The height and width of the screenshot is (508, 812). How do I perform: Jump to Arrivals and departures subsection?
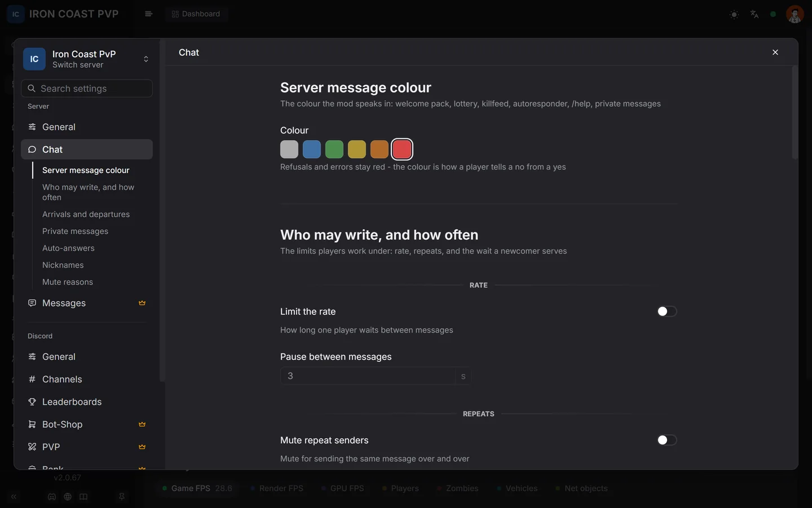click(86, 214)
